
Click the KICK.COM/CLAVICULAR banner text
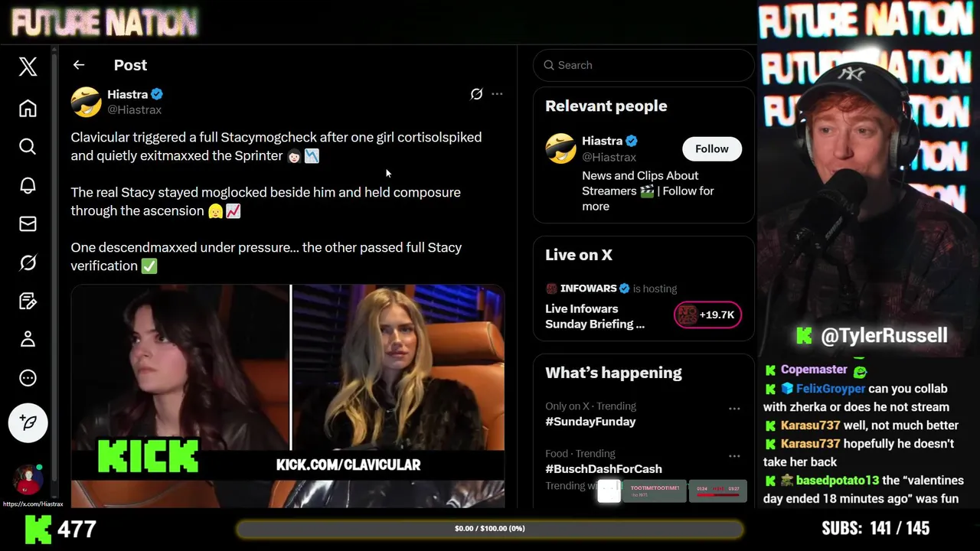348,465
